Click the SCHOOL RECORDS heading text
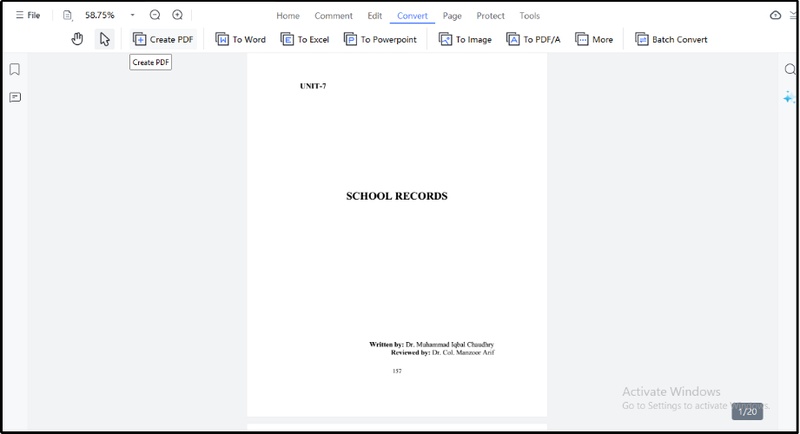Image resolution: width=800 pixels, height=434 pixels. pos(396,196)
